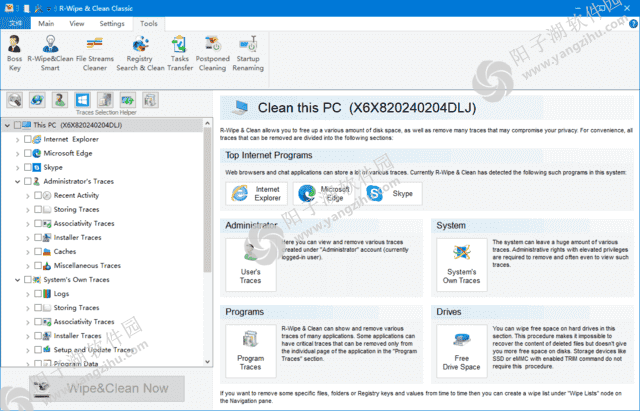Screen dimensions: 640x411
Task: Select Installer Traces under Administrator's Traces
Action: click(x=78, y=238)
